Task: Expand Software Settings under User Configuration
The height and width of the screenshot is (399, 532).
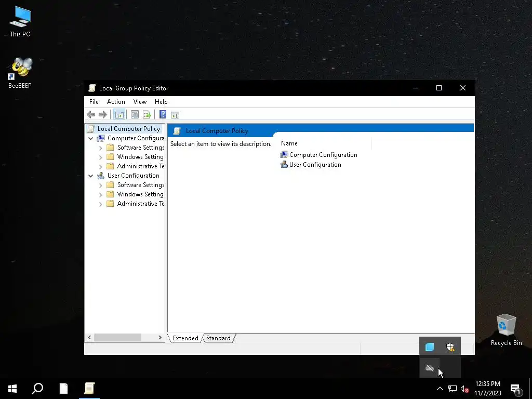Action: click(x=100, y=185)
